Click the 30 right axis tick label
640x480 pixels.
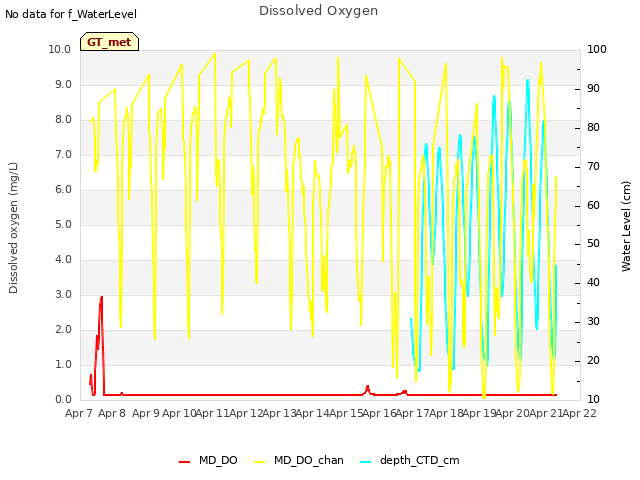593,322
